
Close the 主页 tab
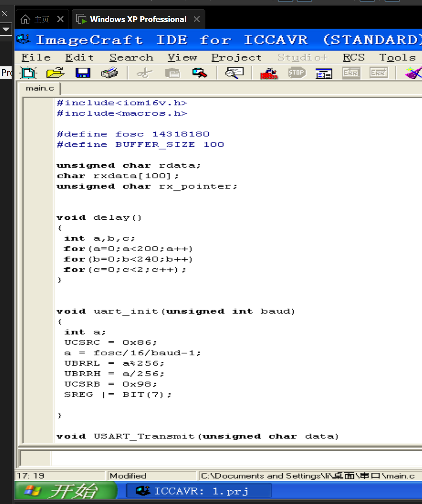click(61, 19)
